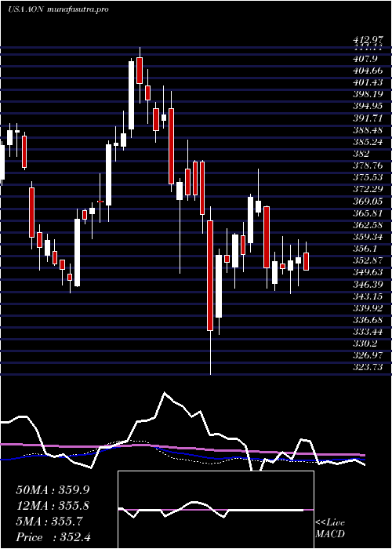Click the 369.05 price axis label
Screen dimensions: 392x549
click(x=368, y=202)
